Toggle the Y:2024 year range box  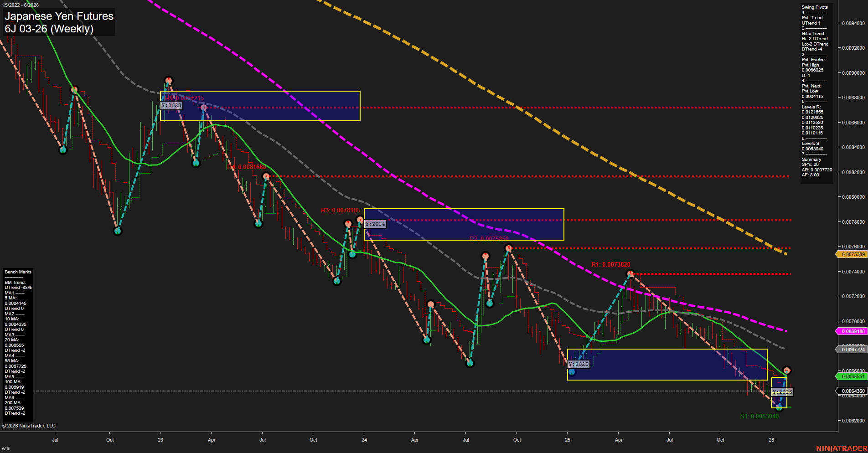coord(375,224)
